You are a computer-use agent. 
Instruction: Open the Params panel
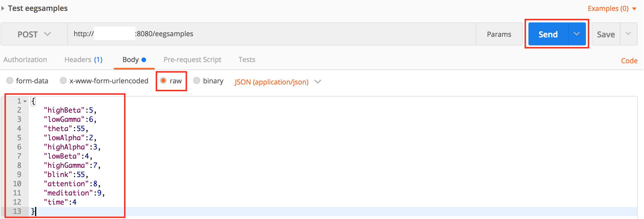499,34
